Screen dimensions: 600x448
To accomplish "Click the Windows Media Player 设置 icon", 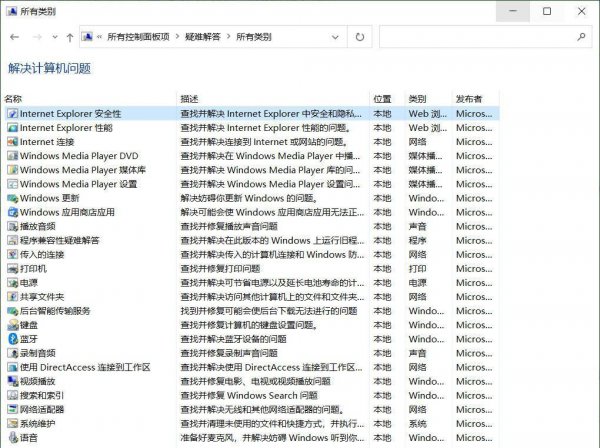I will pos(13,184).
